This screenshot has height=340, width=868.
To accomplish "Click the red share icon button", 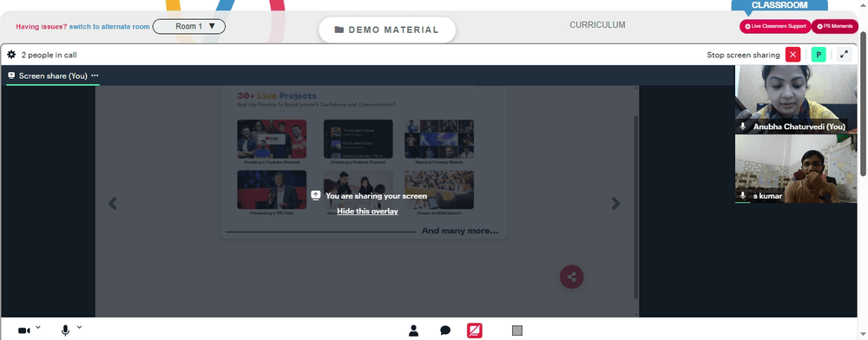I will pos(571,277).
